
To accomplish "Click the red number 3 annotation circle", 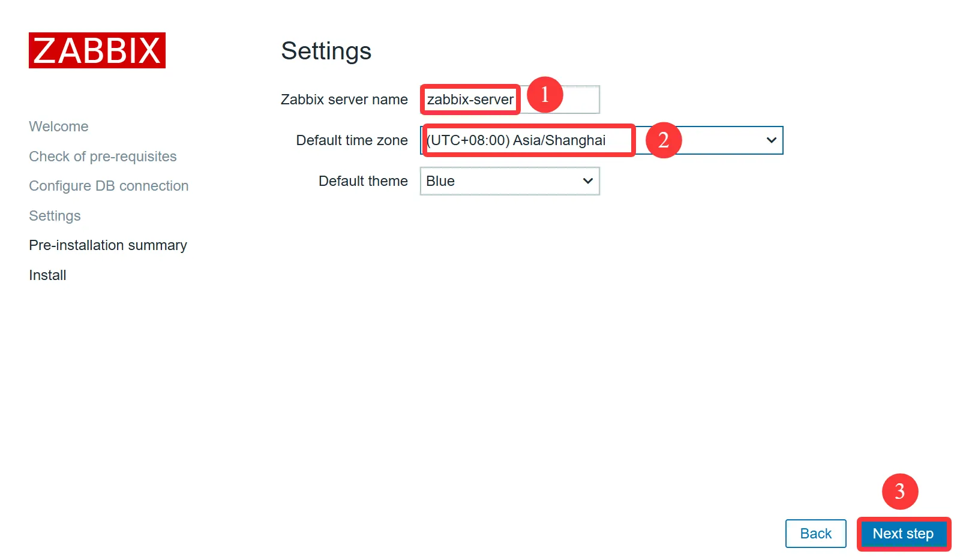I will click(x=899, y=492).
